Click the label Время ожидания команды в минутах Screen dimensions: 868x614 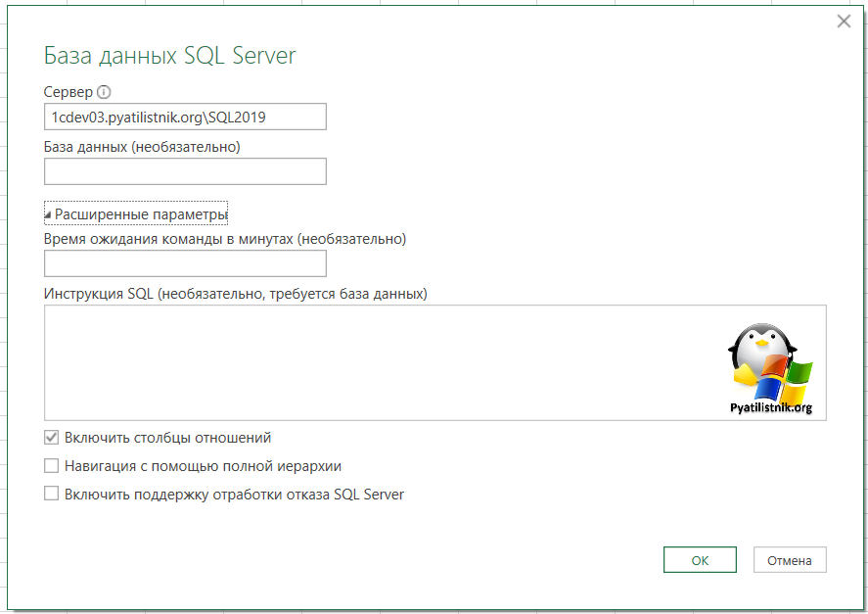[x=225, y=239]
